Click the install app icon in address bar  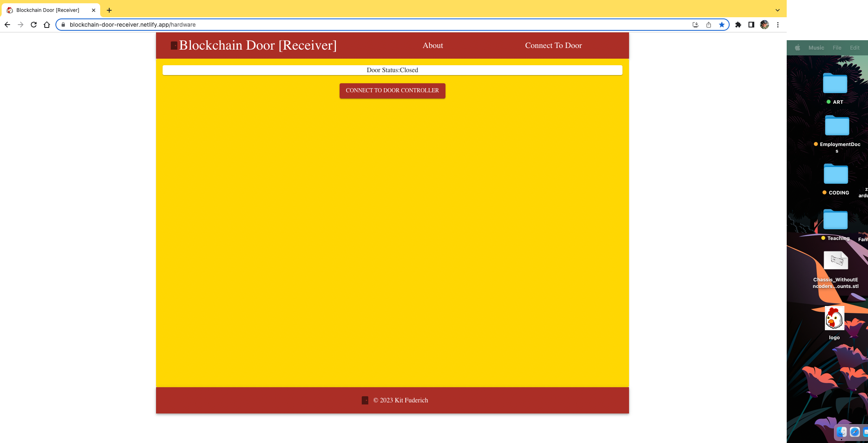[695, 25]
